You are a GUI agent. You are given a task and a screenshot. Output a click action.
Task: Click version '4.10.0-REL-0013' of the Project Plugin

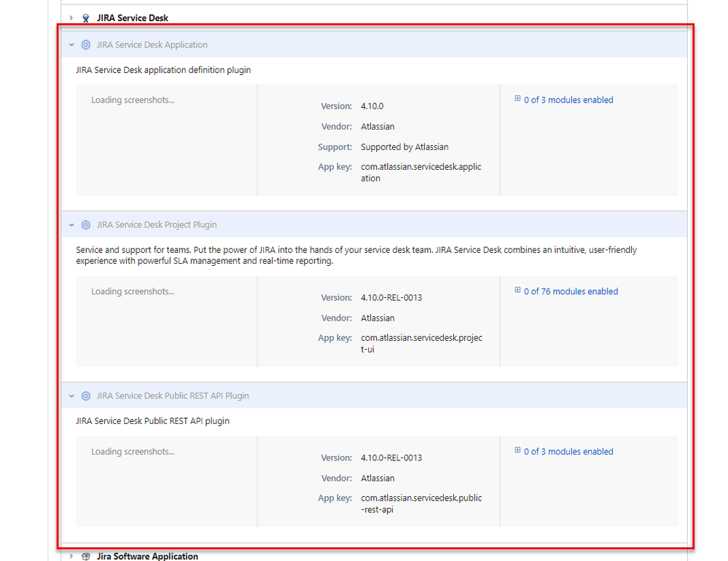(391, 298)
